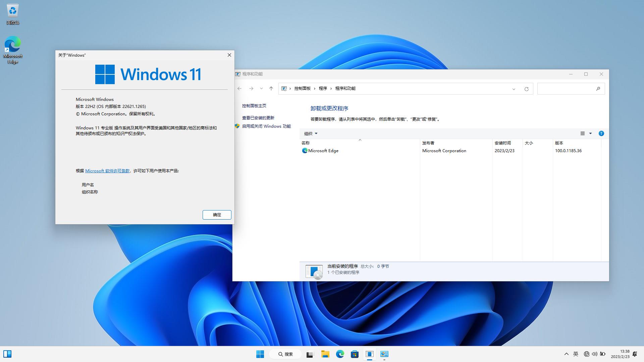The image size is (644, 362).
Task: Open the Microsoft 软件许可条款 link
Action: (107, 171)
